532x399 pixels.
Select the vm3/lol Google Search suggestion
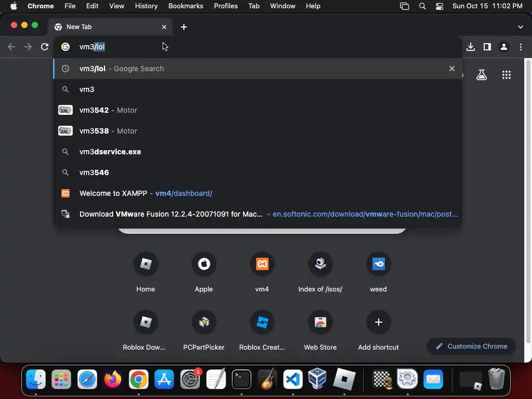(258, 69)
